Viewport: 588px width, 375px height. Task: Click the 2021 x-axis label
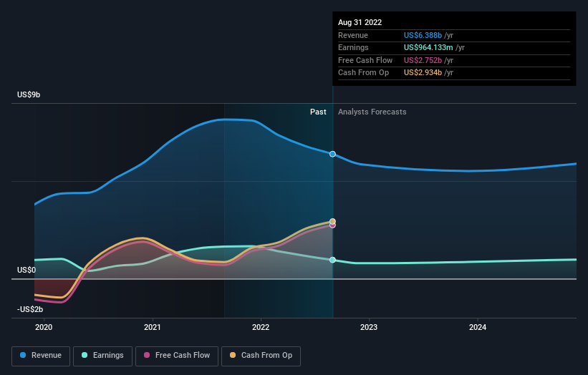click(x=153, y=327)
